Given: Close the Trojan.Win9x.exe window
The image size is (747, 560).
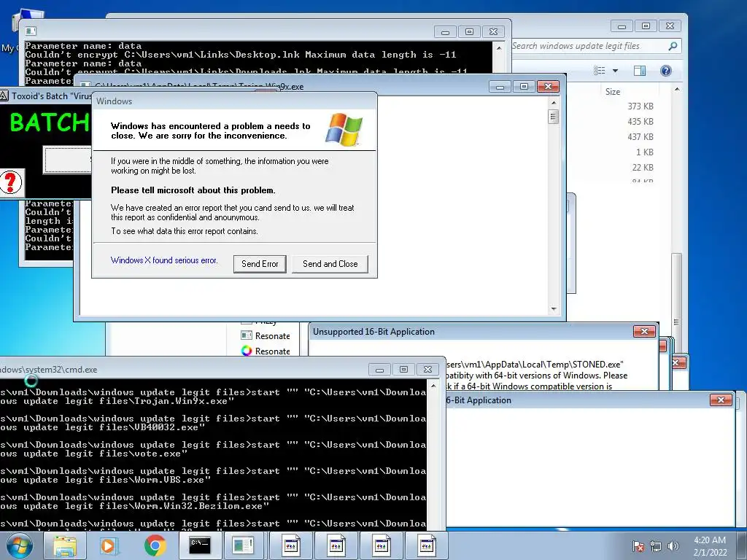Looking at the screenshot, I should click(548, 86).
